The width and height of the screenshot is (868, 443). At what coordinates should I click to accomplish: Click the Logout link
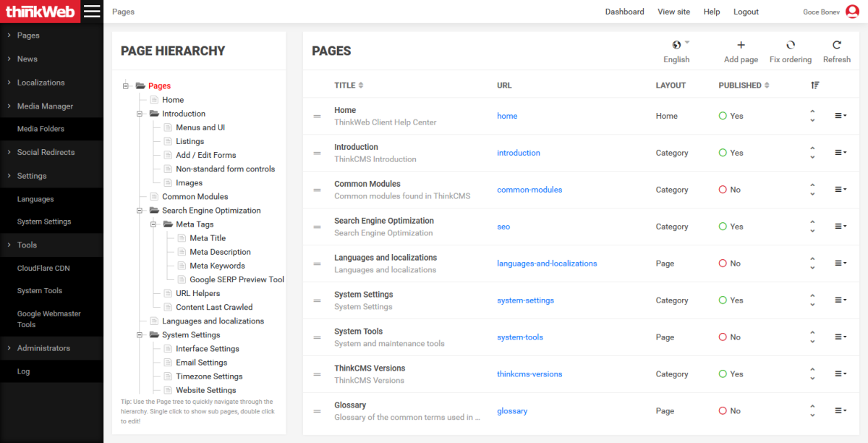[x=746, y=11]
